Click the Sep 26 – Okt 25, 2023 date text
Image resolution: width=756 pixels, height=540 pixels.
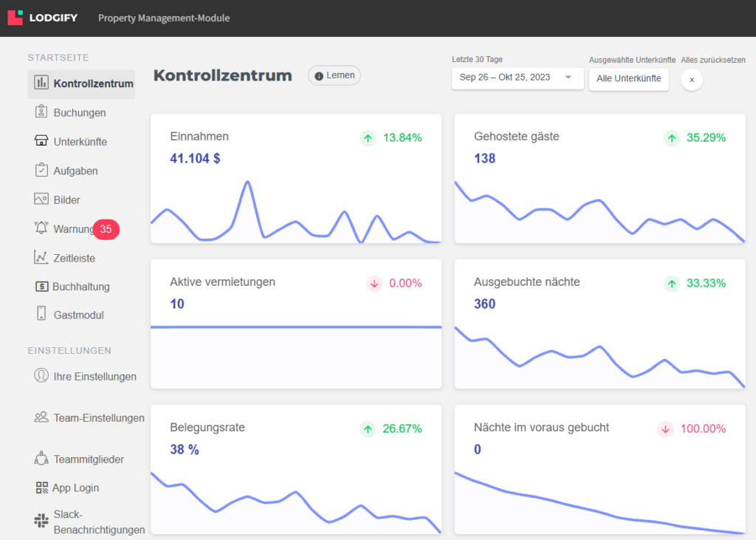(505, 78)
